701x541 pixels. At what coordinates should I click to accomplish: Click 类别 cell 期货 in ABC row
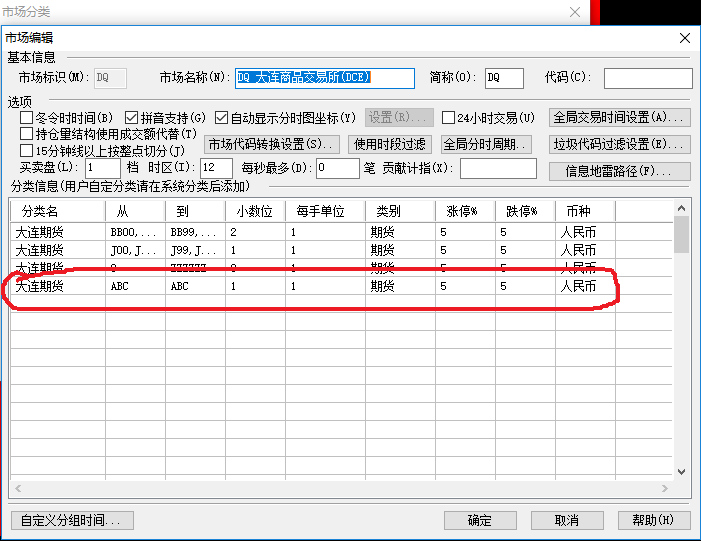[401, 286]
